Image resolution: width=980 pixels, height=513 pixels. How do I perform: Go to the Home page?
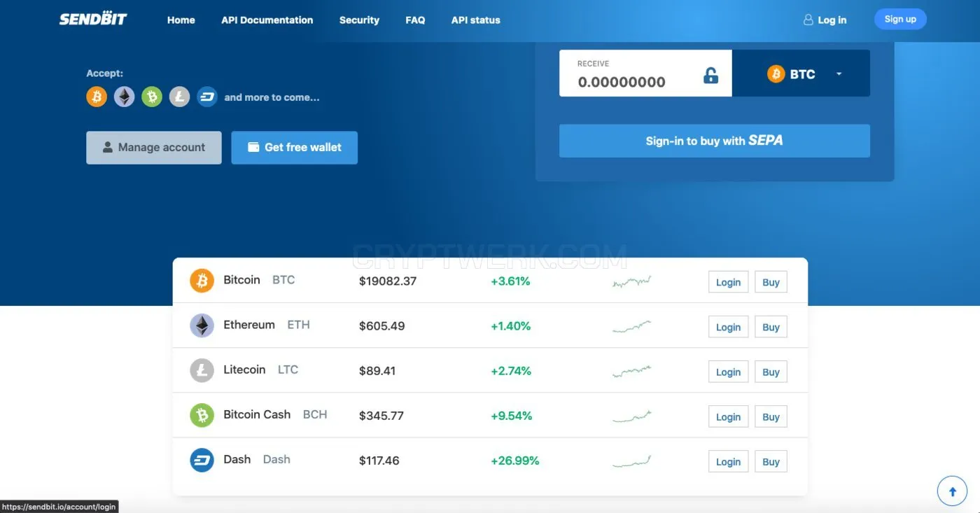click(181, 20)
